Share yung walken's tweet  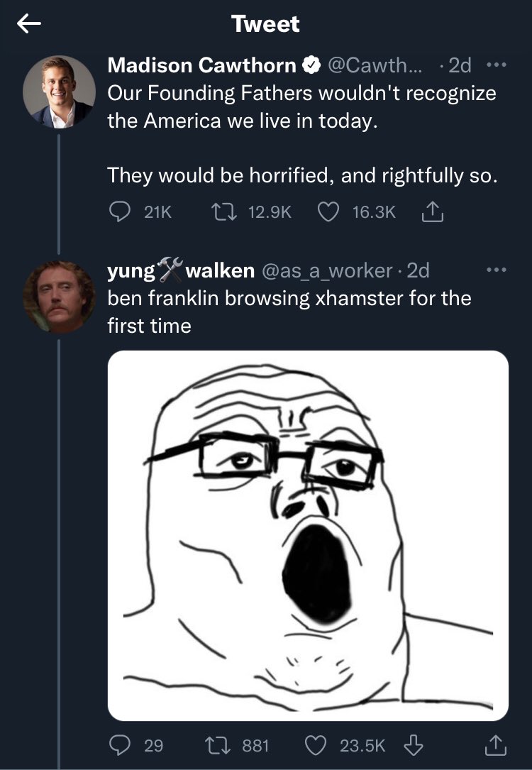click(x=496, y=744)
